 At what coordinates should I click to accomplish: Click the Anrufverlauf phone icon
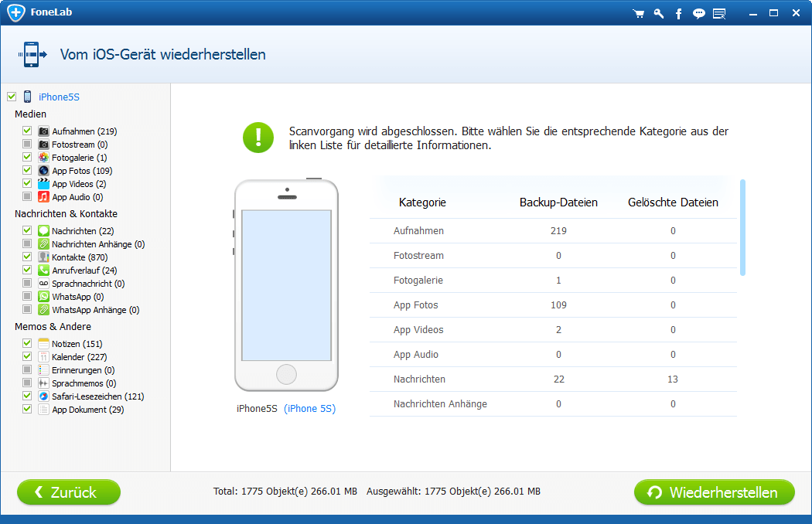click(x=44, y=271)
